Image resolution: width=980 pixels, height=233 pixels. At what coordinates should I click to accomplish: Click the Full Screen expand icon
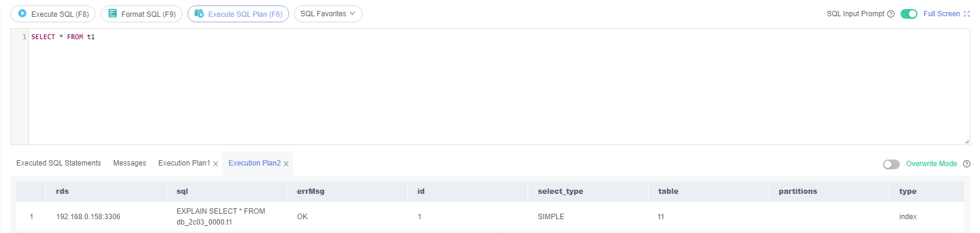(967, 14)
